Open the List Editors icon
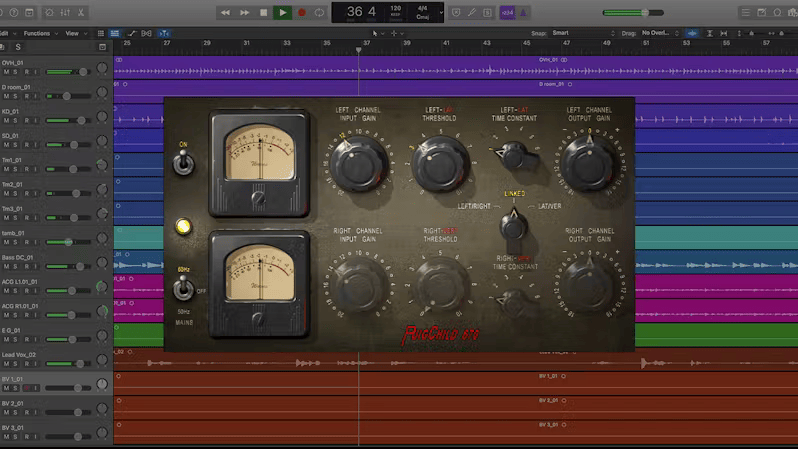 [746, 13]
